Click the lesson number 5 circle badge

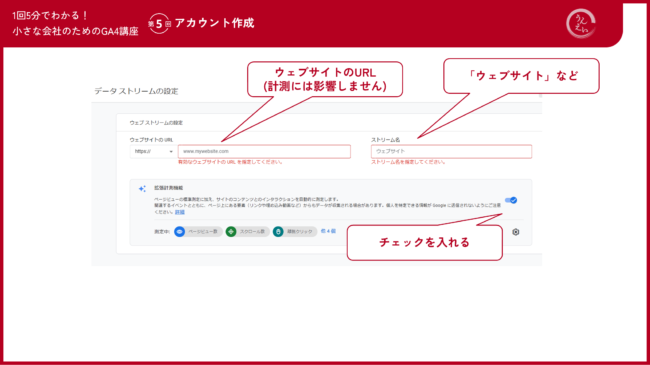(x=159, y=24)
